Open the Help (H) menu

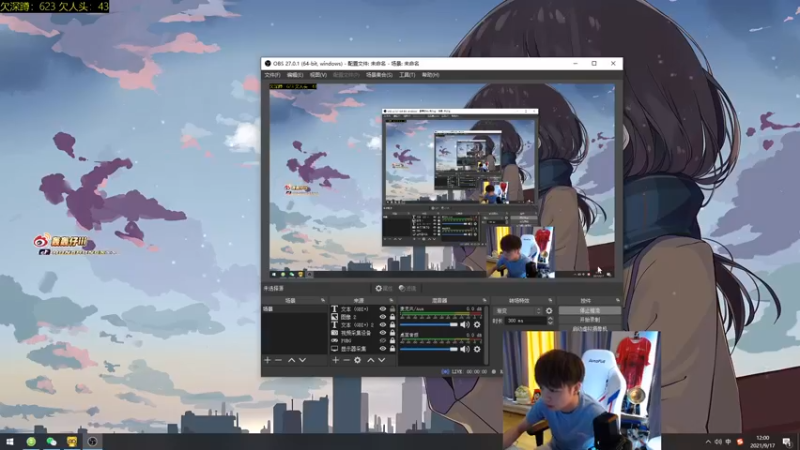pyautogui.click(x=430, y=75)
